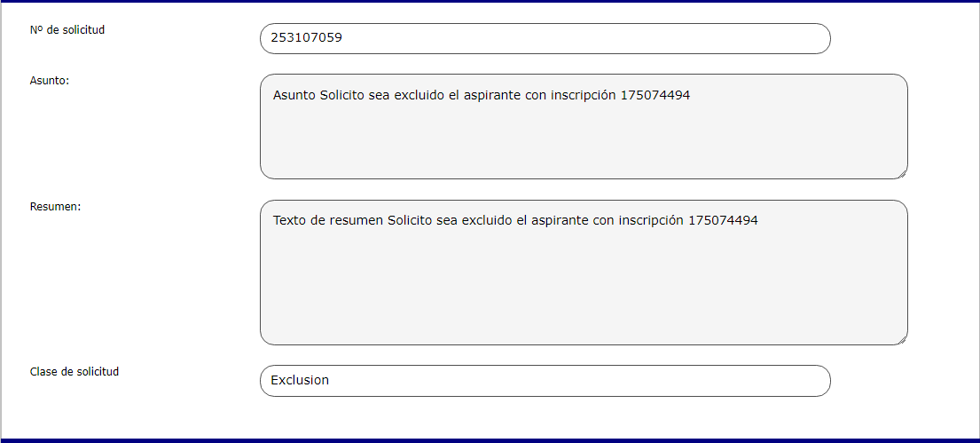This screenshot has height=443, width=980.
Task: Click the resize grip of Resumen textarea
Action: point(902,338)
